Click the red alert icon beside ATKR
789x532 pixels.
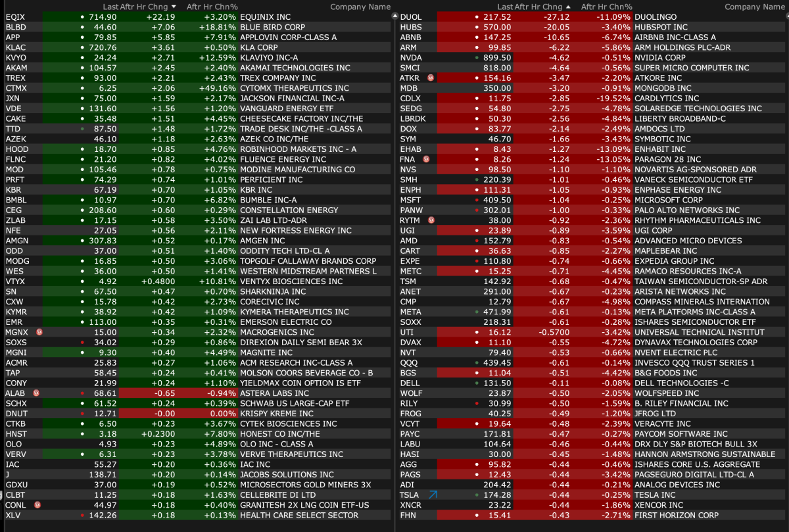(432, 78)
